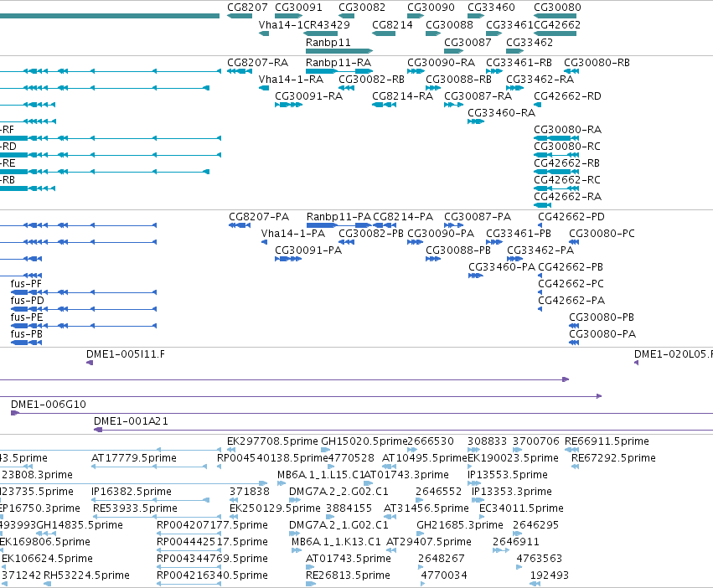
Task: Select protein CG33461-PB label
Action: [519, 234]
